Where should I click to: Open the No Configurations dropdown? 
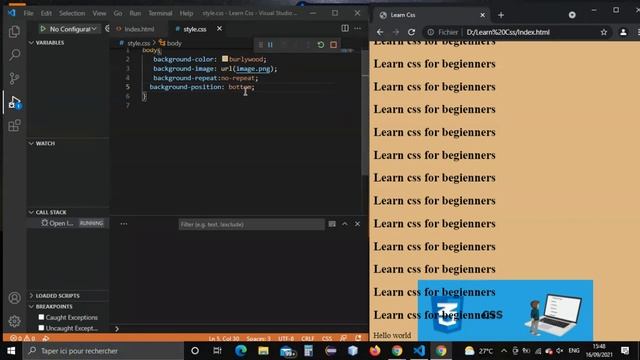pos(73,29)
